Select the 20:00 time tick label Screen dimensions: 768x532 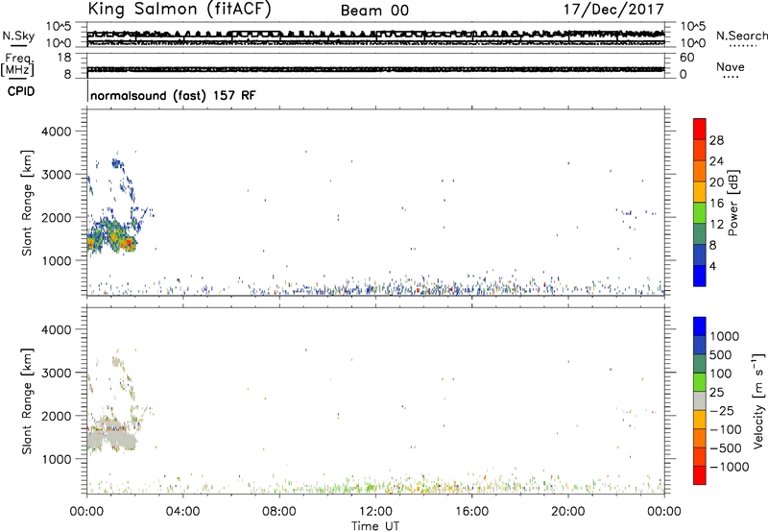point(568,512)
